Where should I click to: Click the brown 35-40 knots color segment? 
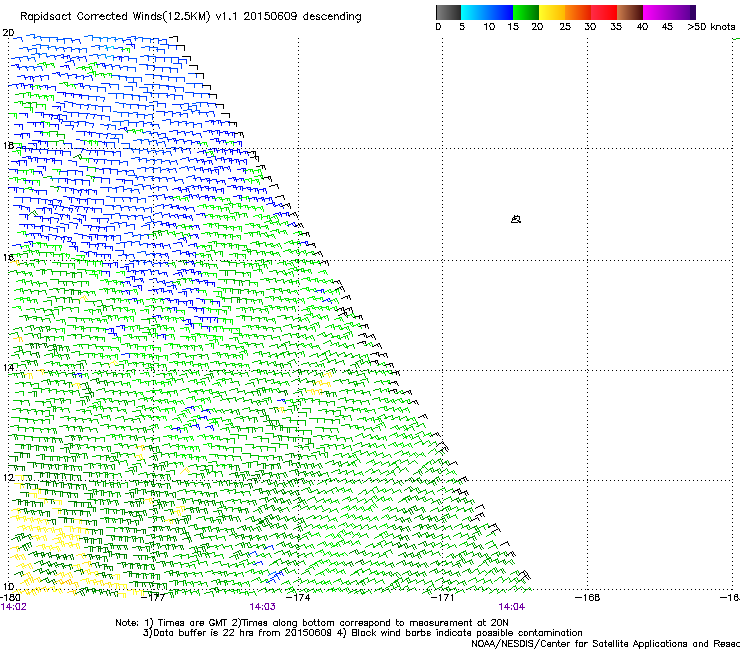pos(630,12)
